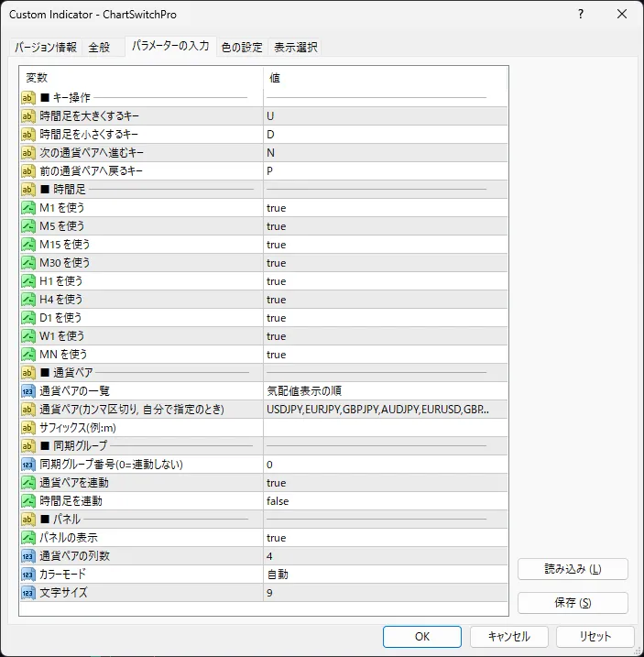Select the ■ 同期グループ section row label
644x657 pixels.
(x=74, y=446)
